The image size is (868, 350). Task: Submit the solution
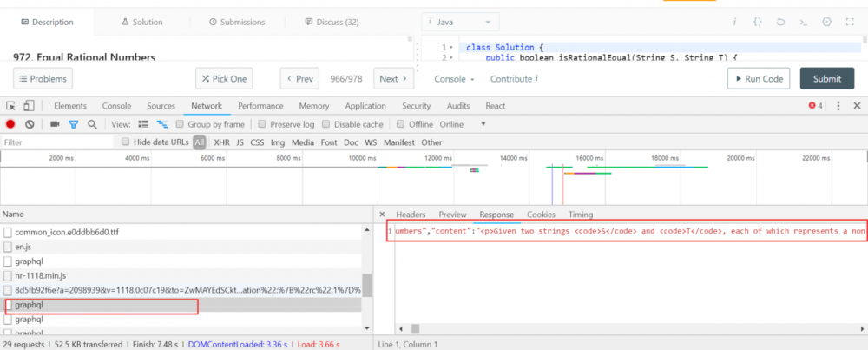point(827,79)
